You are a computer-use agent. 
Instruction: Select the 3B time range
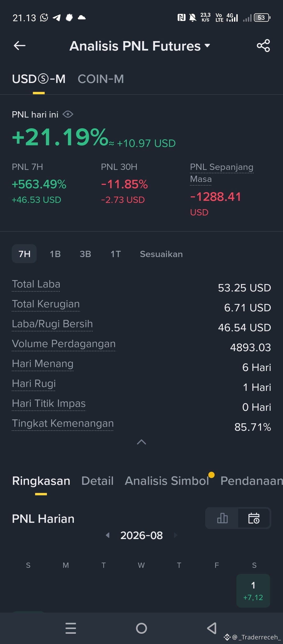click(85, 254)
